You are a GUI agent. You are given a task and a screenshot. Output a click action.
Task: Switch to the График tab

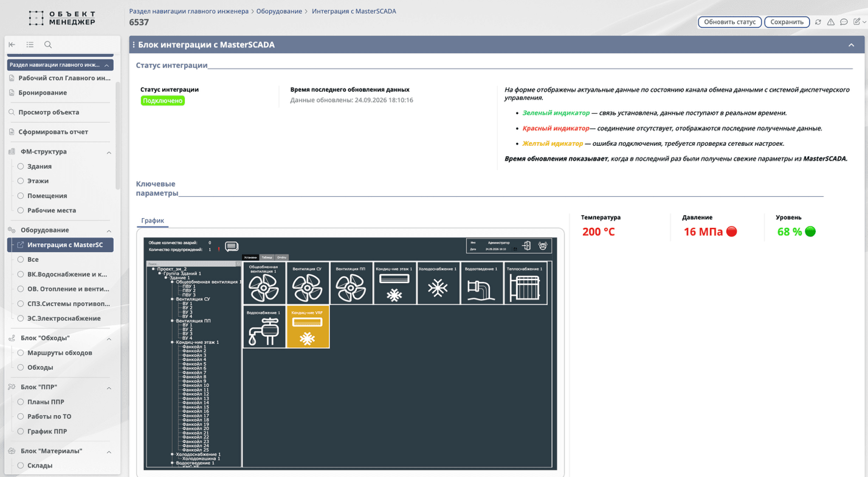click(153, 221)
